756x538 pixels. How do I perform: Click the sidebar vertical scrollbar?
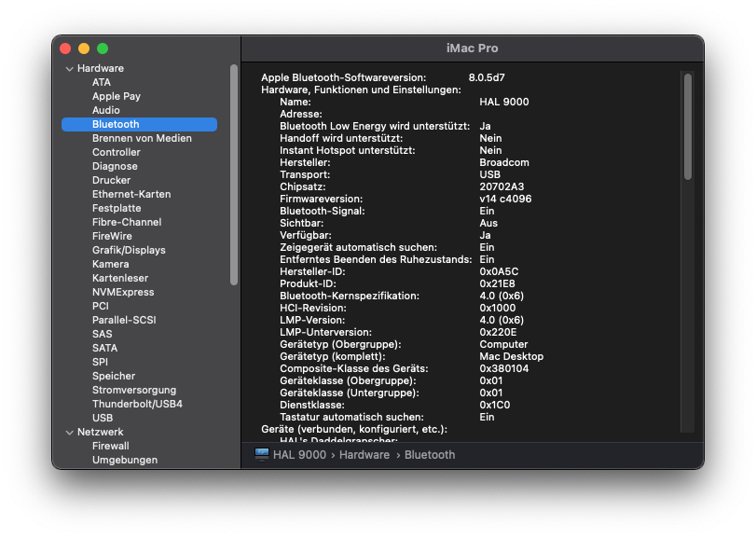234,174
